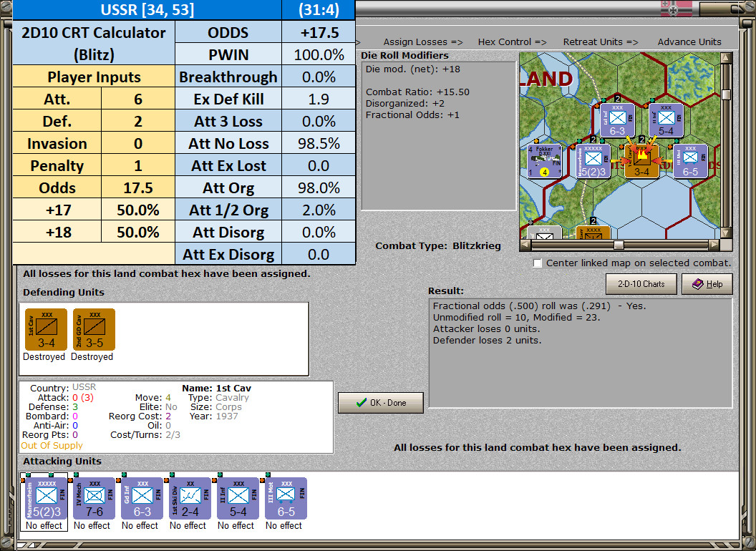
Task: Open the 2-D-10 Charts button
Action: point(641,284)
